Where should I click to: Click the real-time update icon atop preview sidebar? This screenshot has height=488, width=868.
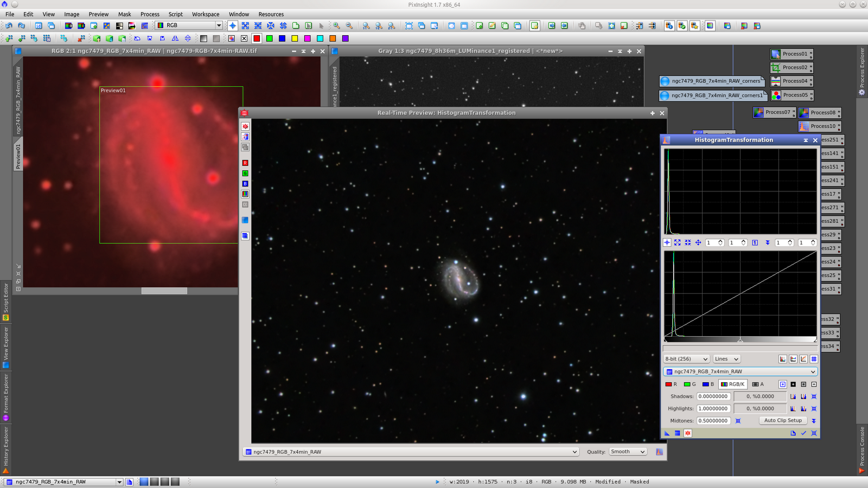click(x=245, y=126)
